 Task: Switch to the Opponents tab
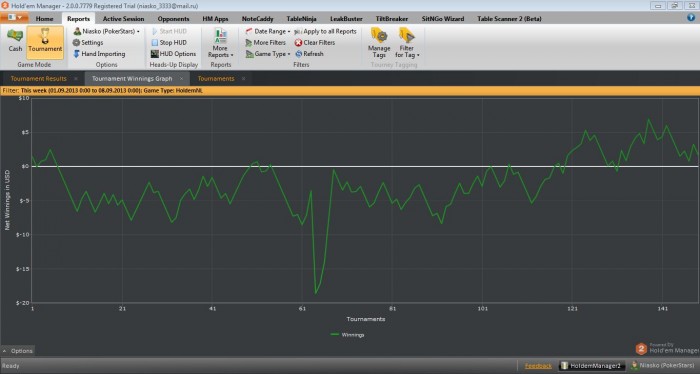(x=173, y=19)
